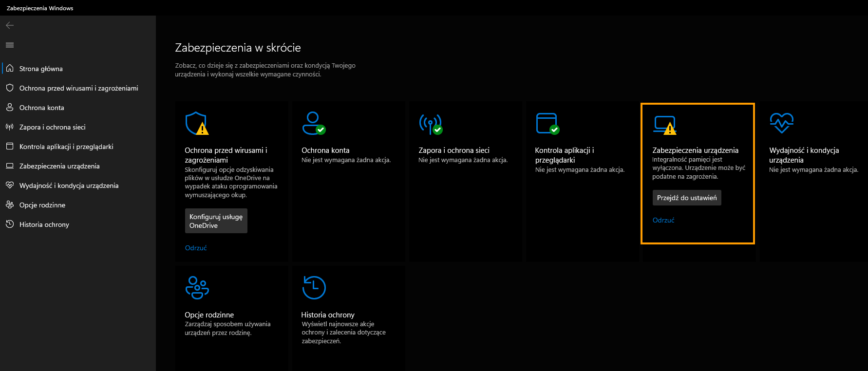Viewport: 868px width, 371px height.
Task: Click the Zabezpieczenia Windows window title
Action: point(40,8)
